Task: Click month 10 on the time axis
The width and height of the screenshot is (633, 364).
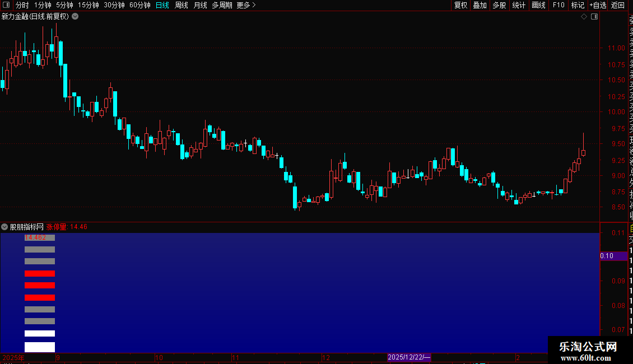Action: (159, 357)
